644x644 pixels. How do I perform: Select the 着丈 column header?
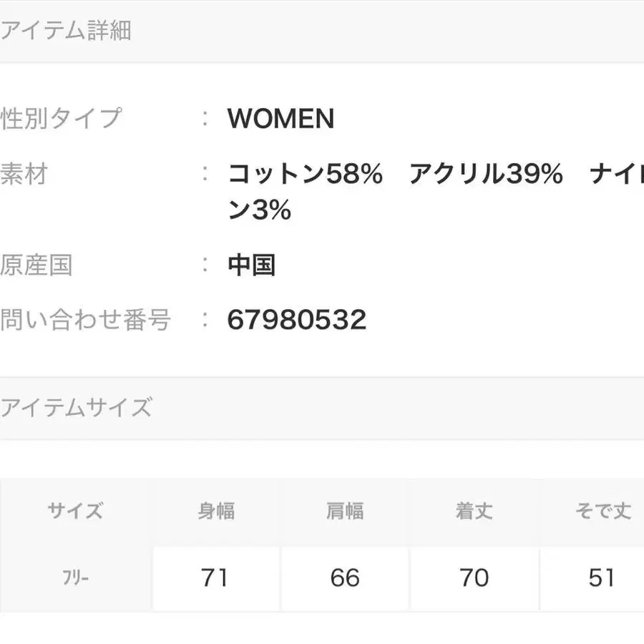pos(474,512)
